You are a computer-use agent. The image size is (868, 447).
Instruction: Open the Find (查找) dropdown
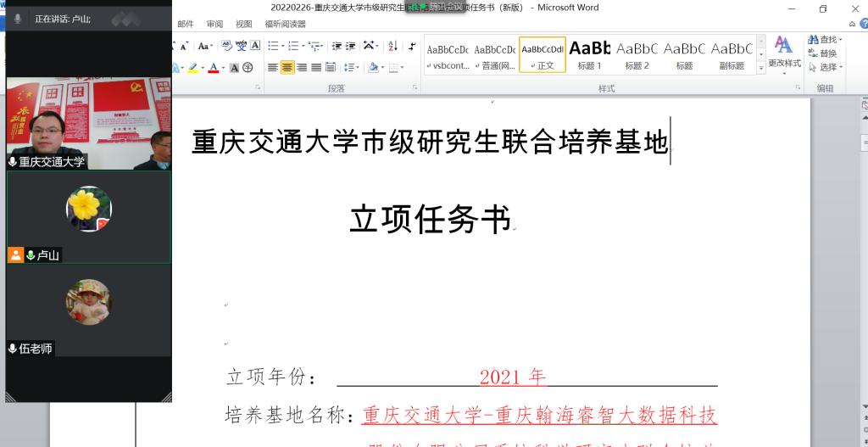click(x=841, y=40)
